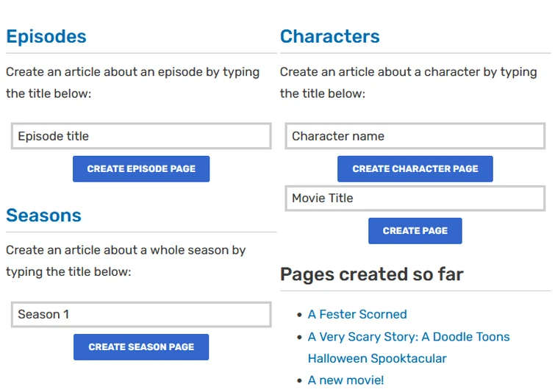
Task: Click the Seasons section heading
Action: pos(43,215)
